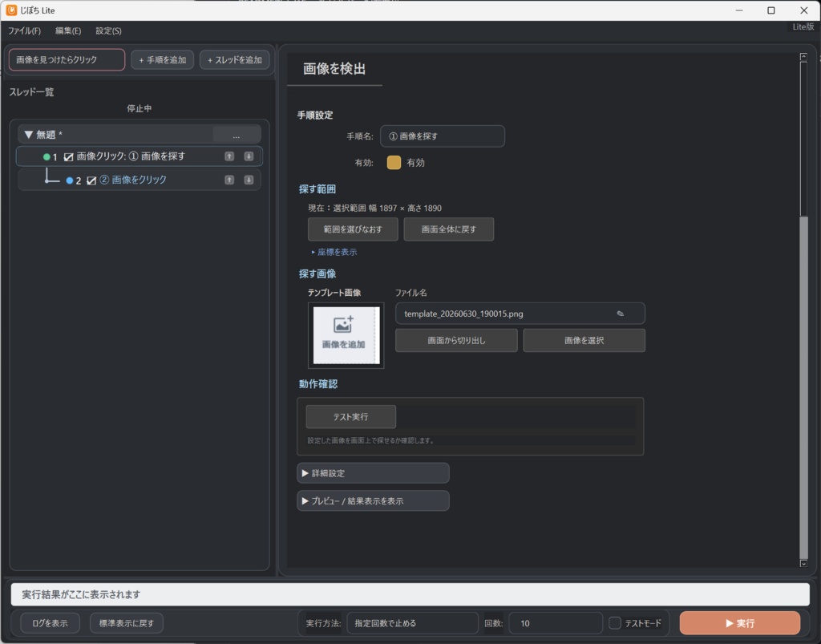
Task: Click the blue status dot of step 2
Action: [x=70, y=180]
